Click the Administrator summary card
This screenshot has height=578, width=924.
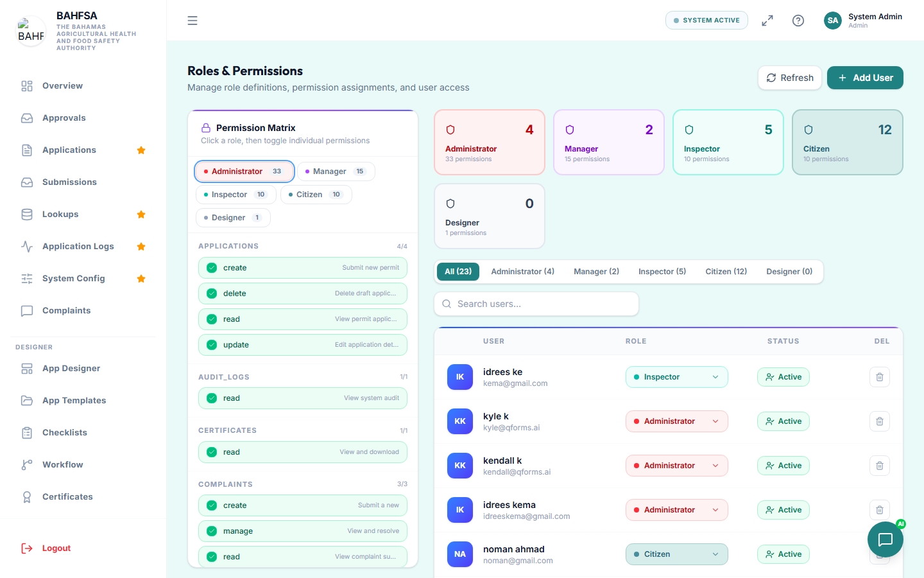point(490,142)
